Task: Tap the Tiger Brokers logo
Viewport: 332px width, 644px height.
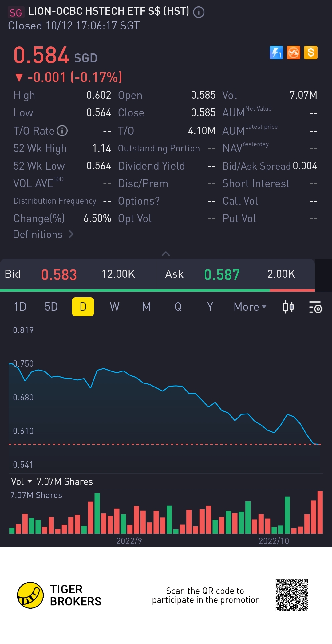Action: pyautogui.click(x=30, y=595)
